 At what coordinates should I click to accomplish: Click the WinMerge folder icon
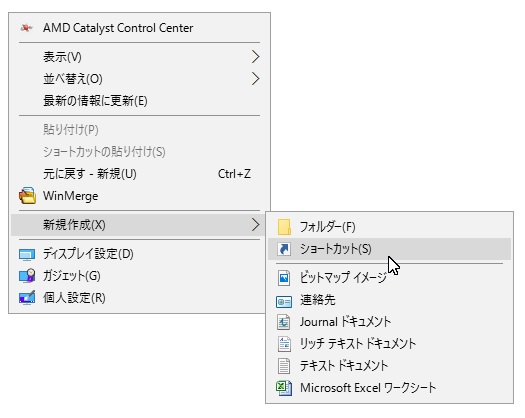coord(27,196)
